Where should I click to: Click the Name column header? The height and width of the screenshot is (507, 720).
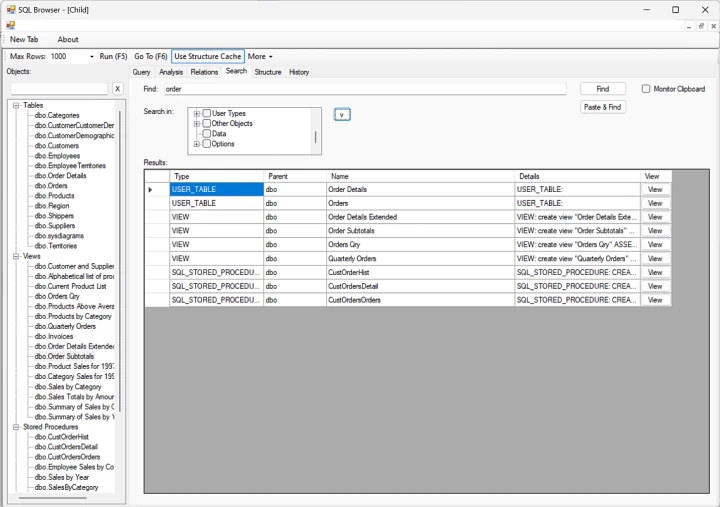pos(420,176)
